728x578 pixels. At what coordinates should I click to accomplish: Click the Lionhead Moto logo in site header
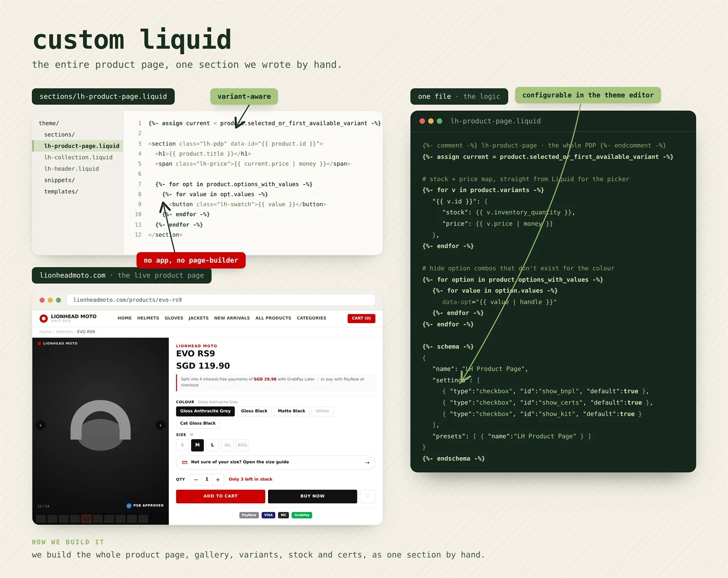pyautogui.click(x=68, y=318)
